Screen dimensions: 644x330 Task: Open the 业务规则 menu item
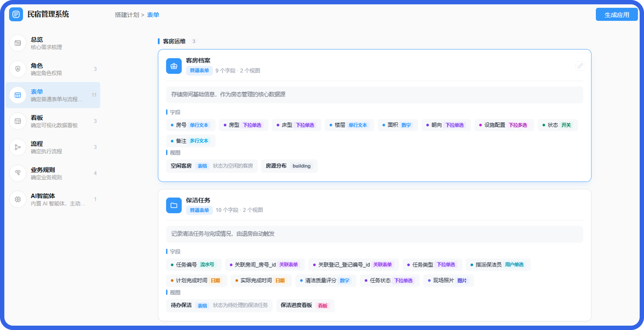tap(53, 173)
